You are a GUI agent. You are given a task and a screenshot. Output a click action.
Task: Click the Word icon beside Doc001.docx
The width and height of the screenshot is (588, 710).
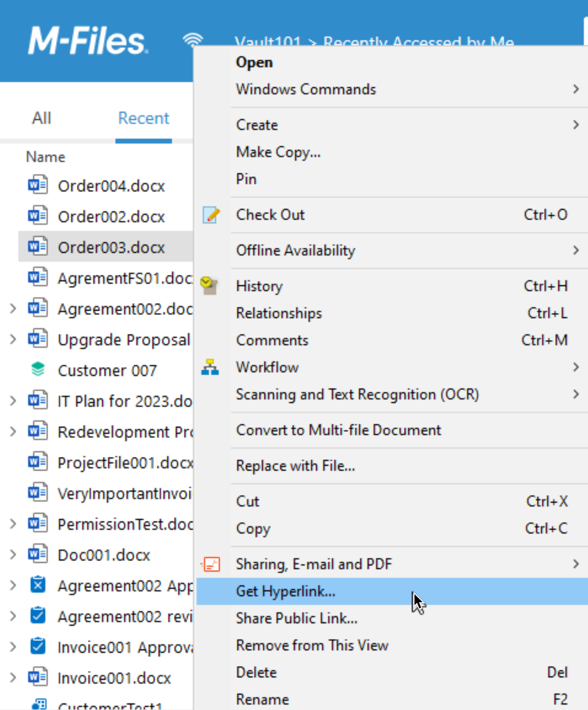coord(38,554)
